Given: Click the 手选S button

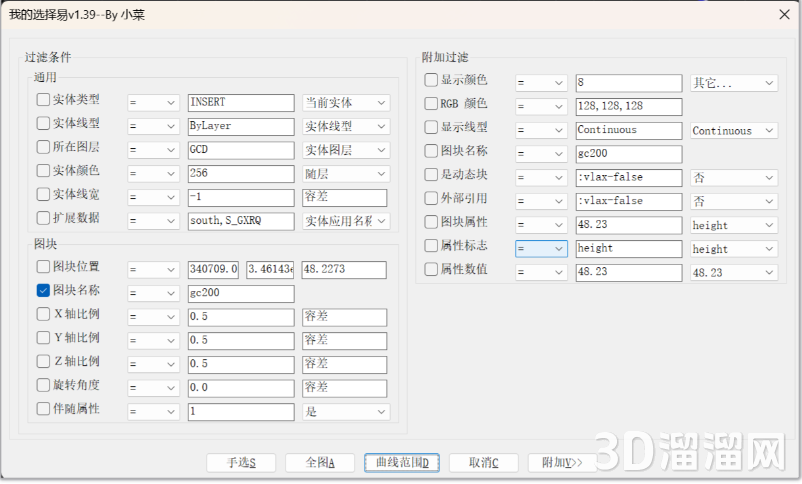Looking at the screenshot, I should click(241, 463).
